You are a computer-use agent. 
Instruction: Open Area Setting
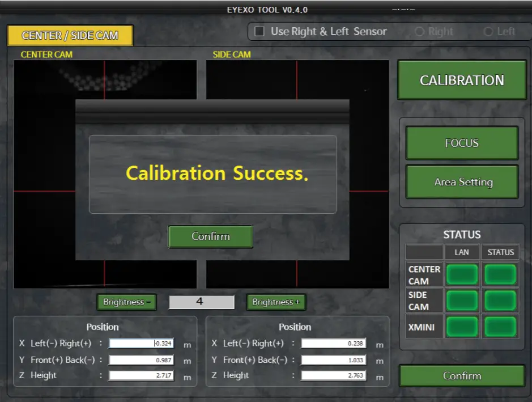click(462, 181)
